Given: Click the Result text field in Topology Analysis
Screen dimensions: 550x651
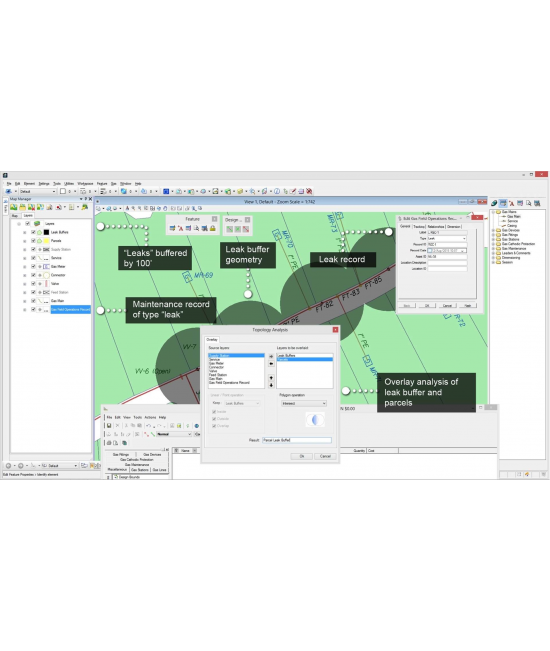Looking at the screenshot, I should click(x=297, y=440).
